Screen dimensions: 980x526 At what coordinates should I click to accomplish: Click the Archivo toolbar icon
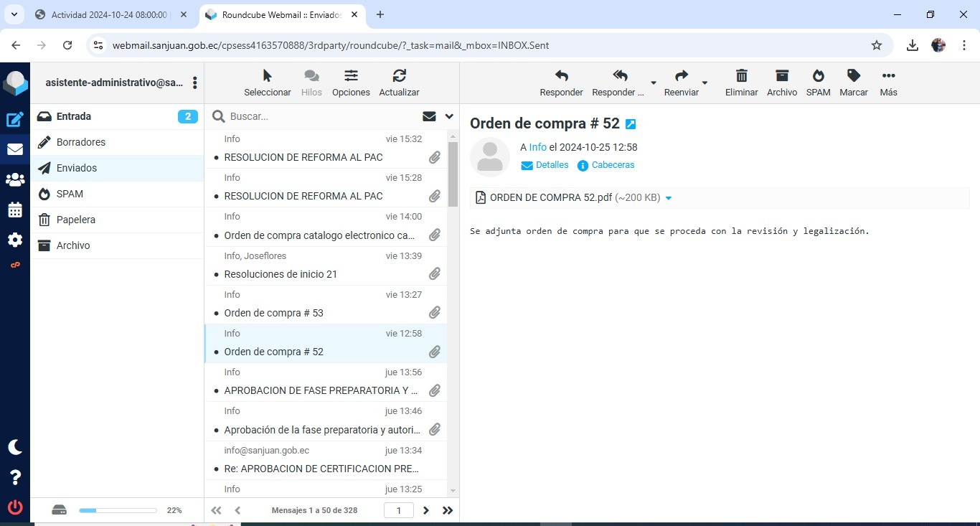(781, 76)
